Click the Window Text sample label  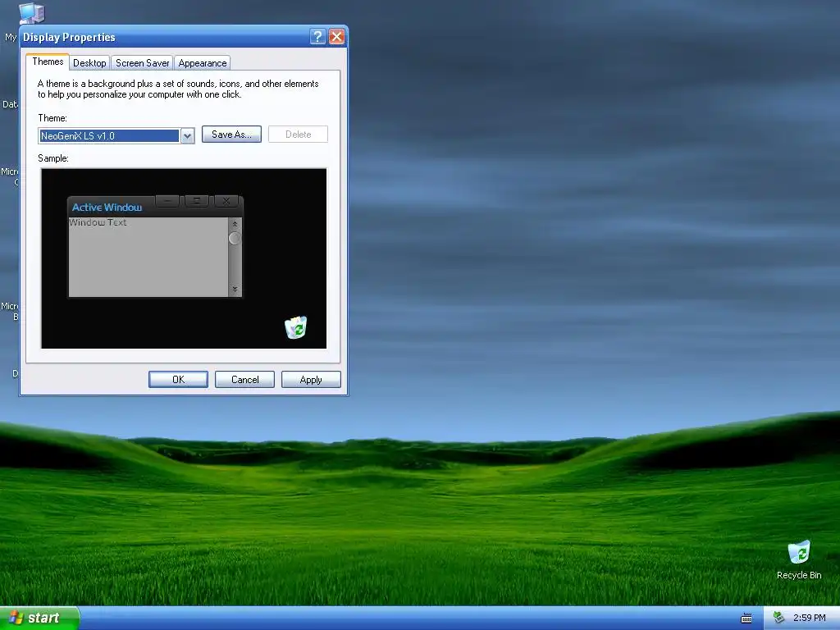point(98,222)
